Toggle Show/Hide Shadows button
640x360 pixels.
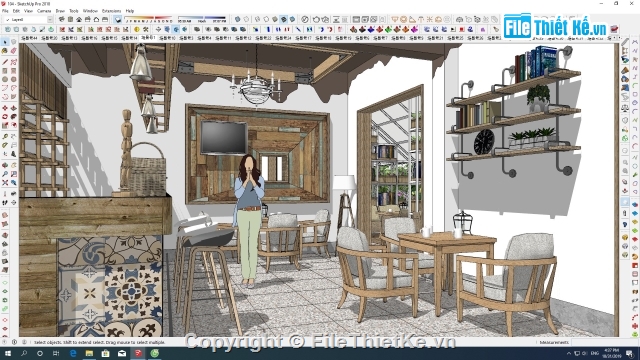[118, 19]
